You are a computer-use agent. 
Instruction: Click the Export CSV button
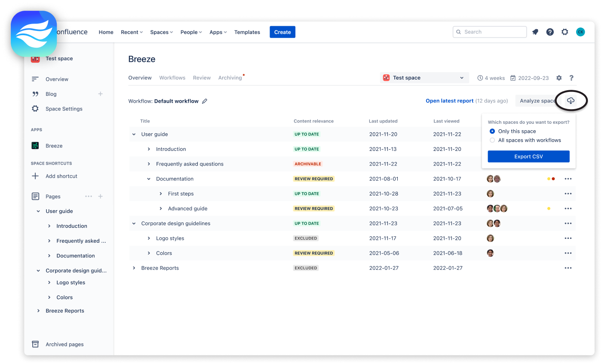click(x=528, y=156)
